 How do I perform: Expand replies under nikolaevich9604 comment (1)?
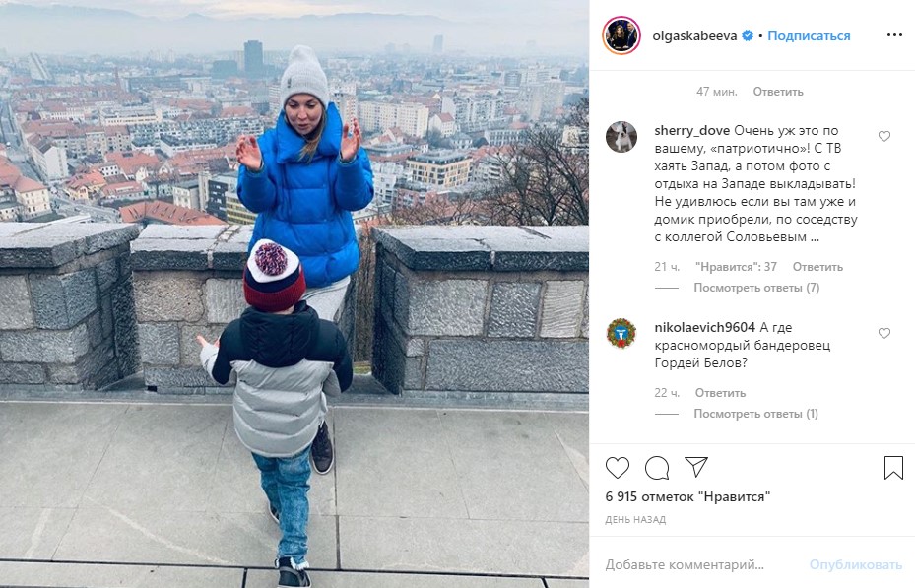click(755, 414)
